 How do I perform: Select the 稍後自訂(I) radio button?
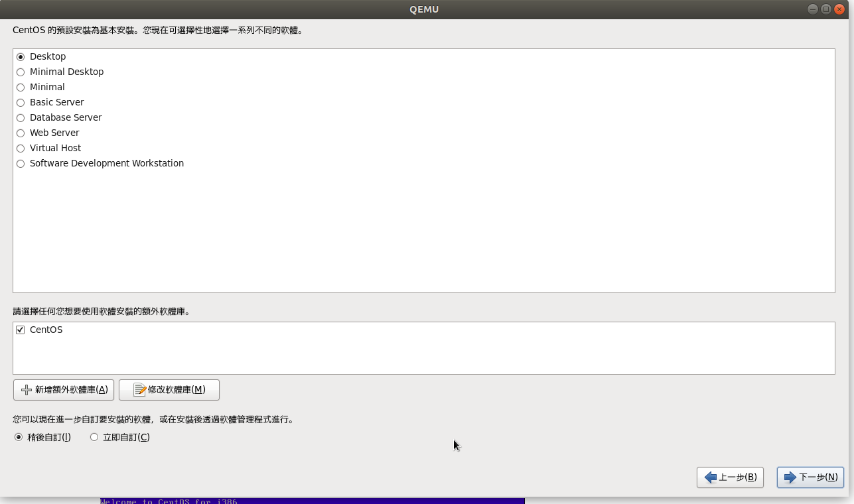pyautogui.click(x=19, y=437)
